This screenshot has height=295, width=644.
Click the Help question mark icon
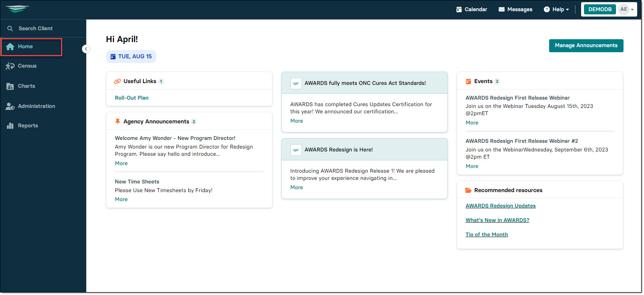[547, 9]
